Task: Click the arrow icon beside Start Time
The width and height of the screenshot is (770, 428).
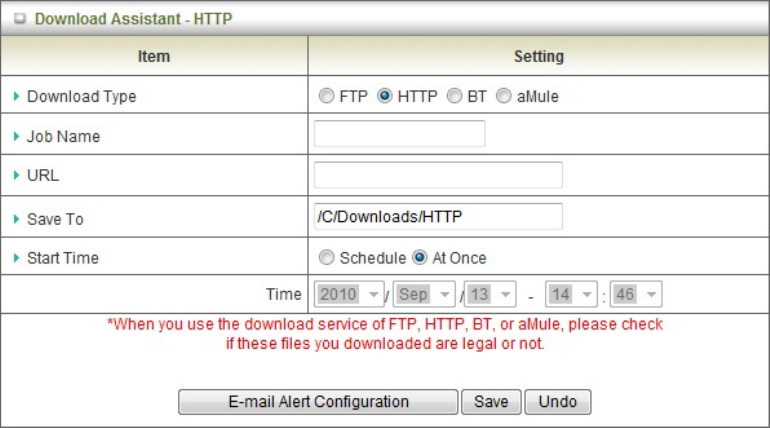Action: click(17, 258)
